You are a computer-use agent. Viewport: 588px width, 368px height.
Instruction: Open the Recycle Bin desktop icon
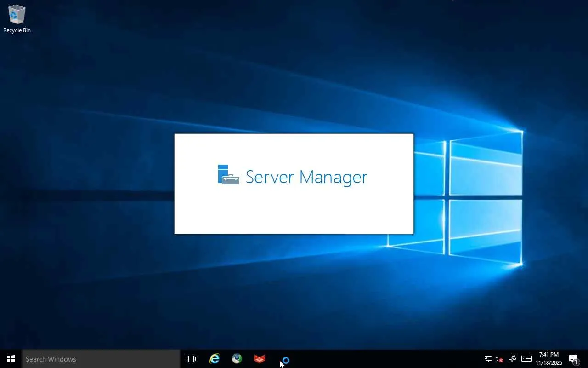pyautogui.click(x=17, y=19)
